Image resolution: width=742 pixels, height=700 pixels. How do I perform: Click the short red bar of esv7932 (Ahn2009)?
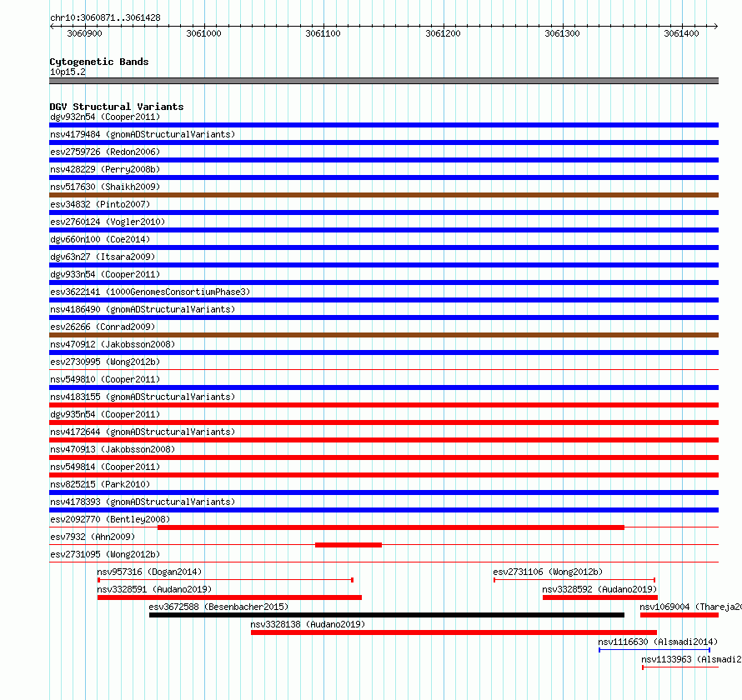348,545
